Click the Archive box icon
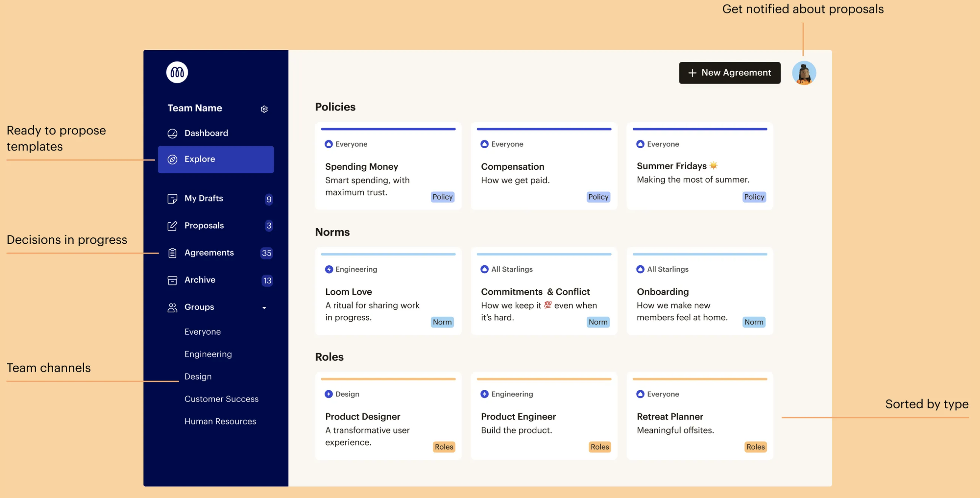The width and height of the screenshot is (980, 498). tap(173, 281)
